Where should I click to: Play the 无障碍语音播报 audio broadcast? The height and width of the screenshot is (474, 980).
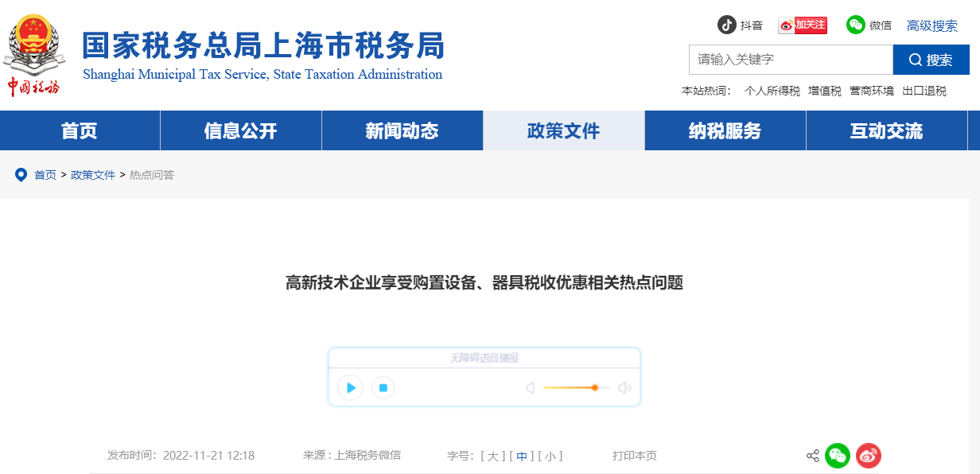pos(350,387)
